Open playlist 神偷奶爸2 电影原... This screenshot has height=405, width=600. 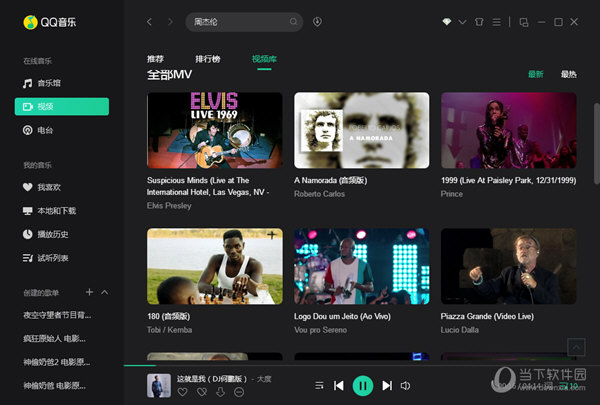point(57,362)
